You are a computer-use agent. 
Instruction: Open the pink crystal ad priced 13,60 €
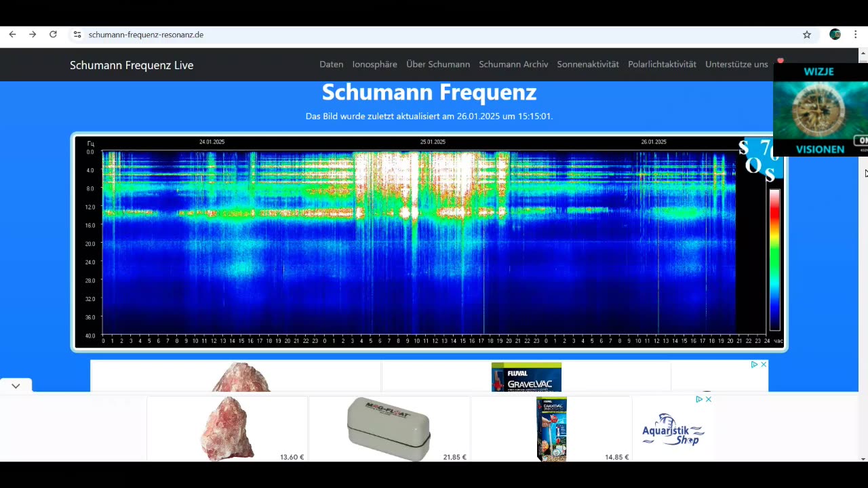point(227,429)
